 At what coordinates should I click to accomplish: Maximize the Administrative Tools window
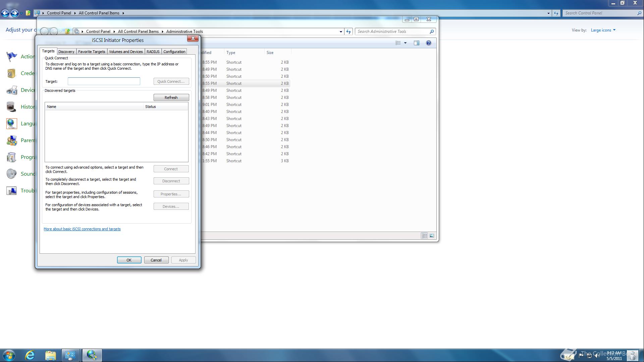tap(416, 19)
